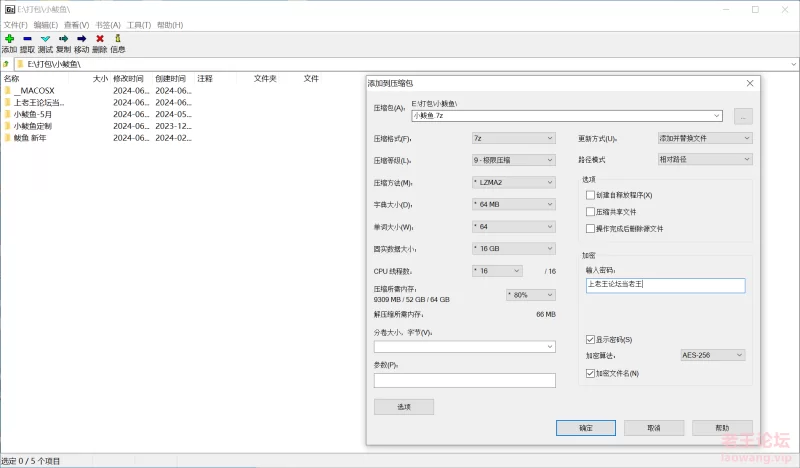Click the Move (移动) toolbar icon
Image resolution: width=800 pixels, height=468 pixels.
(x=81, y=39)
